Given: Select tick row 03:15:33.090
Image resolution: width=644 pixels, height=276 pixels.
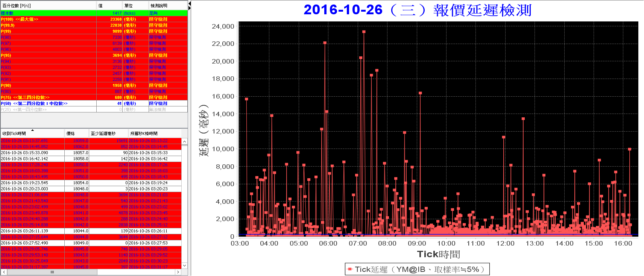Looking at the screenshot, I should (91, 153).
